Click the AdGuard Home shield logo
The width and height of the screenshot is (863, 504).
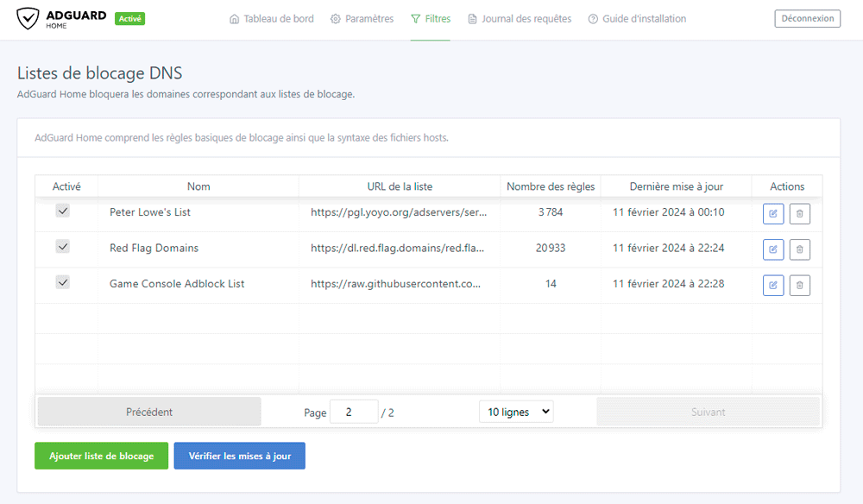tap(28, 18)
